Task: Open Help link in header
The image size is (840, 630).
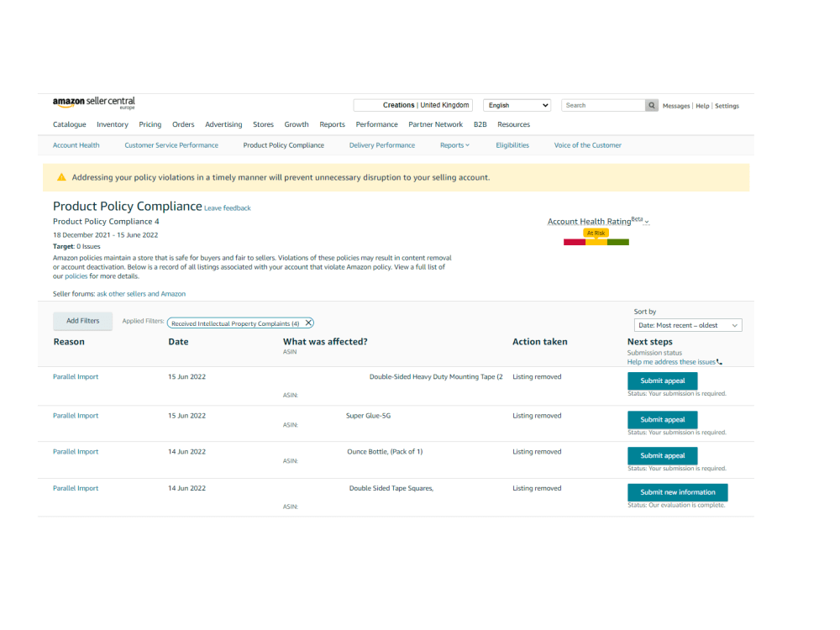Action: [x=702, y=106]
